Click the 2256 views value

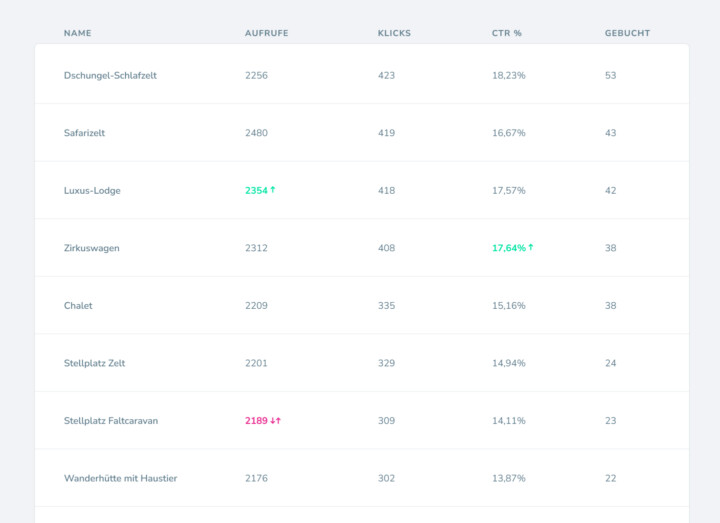tap(256, 76)
